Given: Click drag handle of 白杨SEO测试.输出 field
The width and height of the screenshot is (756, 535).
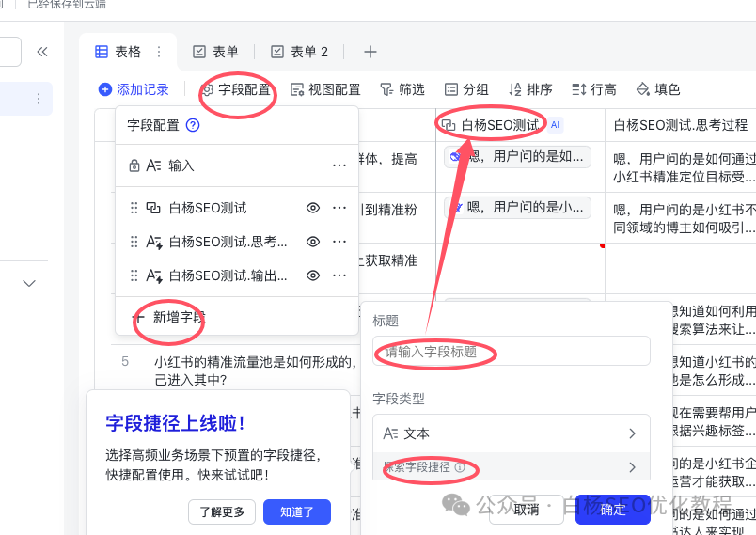Looking at the screenshot, I should [134, 275].
